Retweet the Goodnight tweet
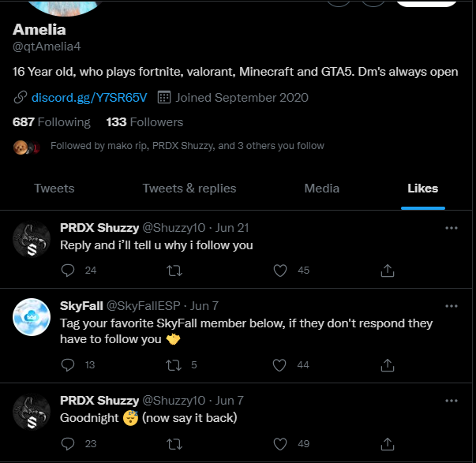Viewport: 476px width, 463px height. pyautogui.click(x=174, y=443)
